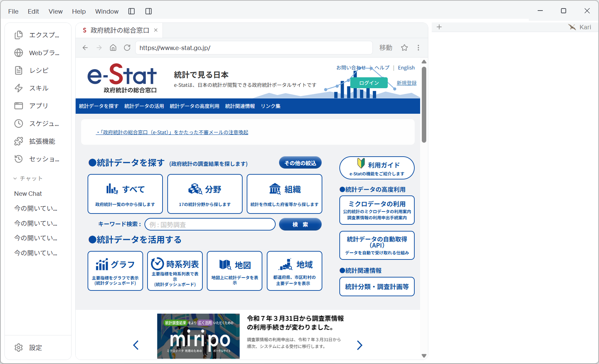The height and width of the screenshot is (364, 599).
Task: Open the Window menu
Action: [x=107, y=11]
